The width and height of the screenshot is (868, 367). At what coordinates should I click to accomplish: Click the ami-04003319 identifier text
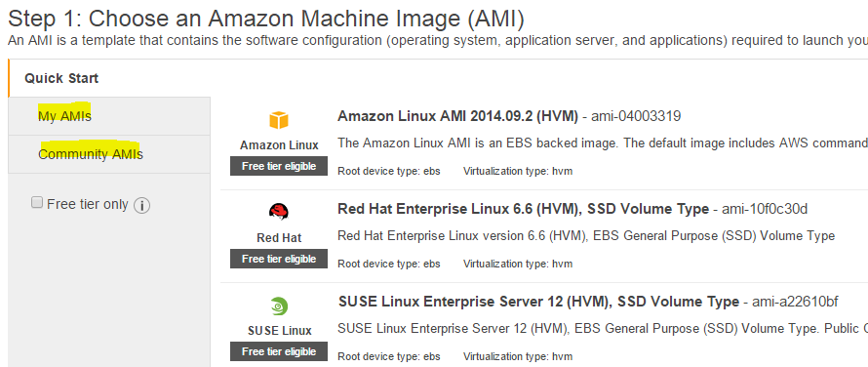coord(636,116)
